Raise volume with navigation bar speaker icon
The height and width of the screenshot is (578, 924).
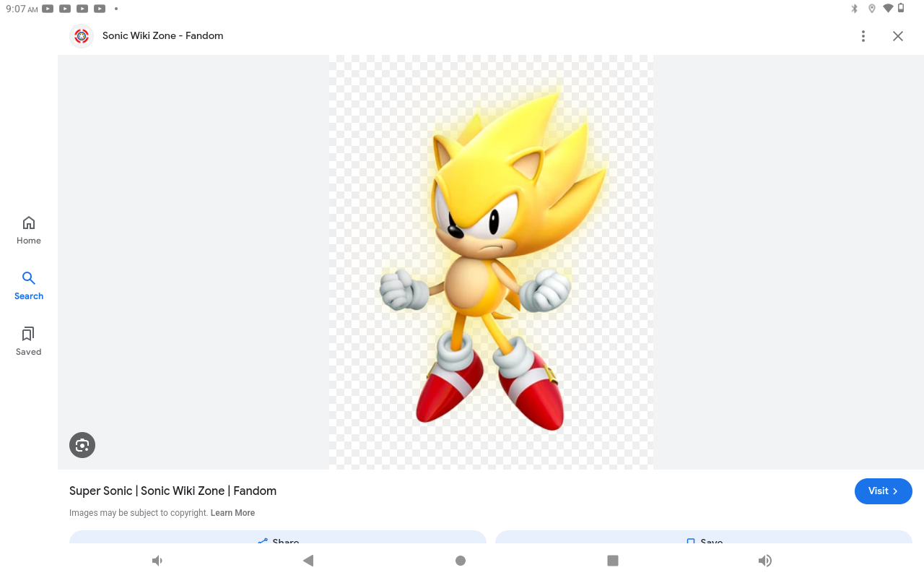coord(764,561)
